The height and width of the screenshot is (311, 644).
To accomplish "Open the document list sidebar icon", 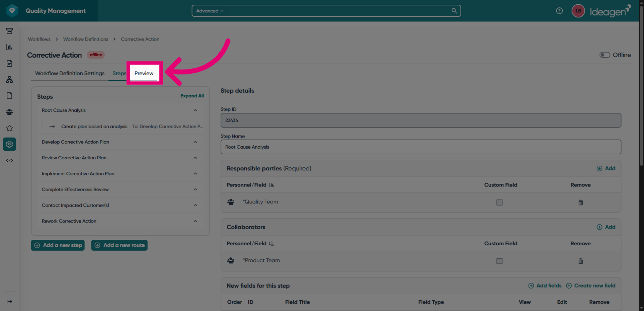I will click(9, 63).
